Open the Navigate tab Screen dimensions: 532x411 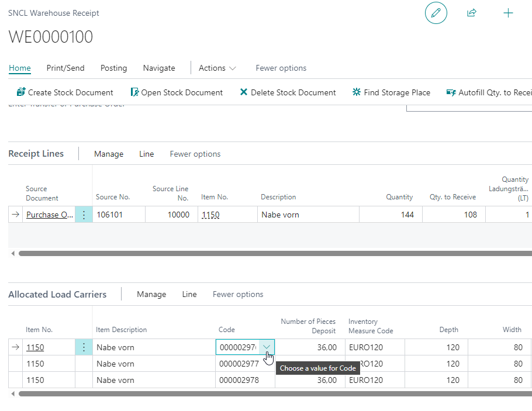click(159, 68)
